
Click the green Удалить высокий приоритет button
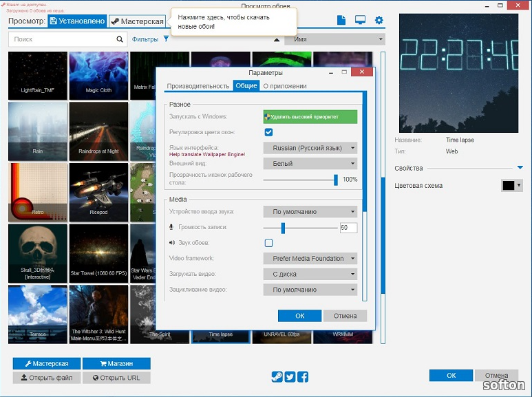[310, 117]
